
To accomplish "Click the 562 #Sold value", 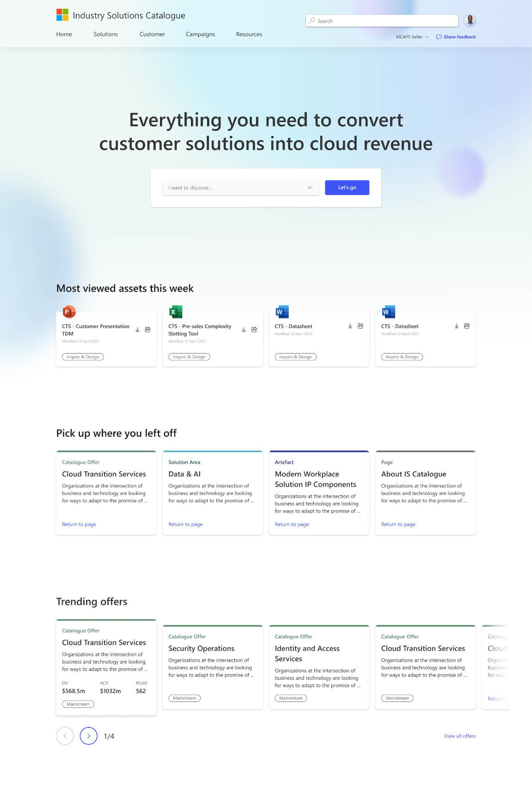I will (x=141, y=691).
